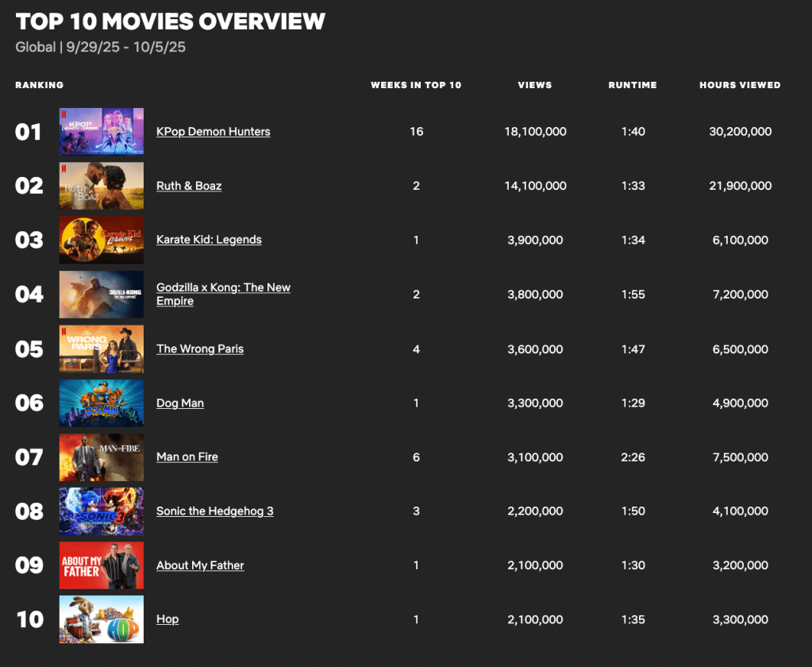Click the KPop Demon Hunters poster thumbnail

pyautogui.click(x=102, y=132)
